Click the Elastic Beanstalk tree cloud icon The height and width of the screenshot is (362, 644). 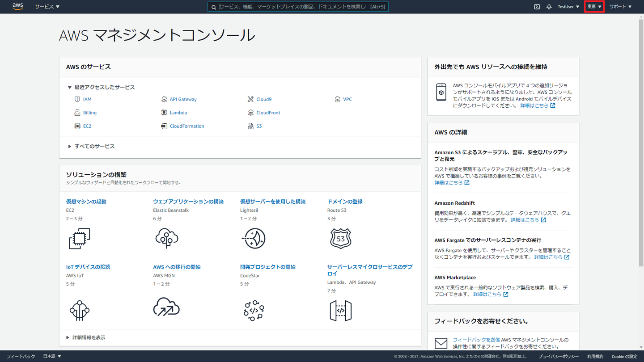(166, 238)
